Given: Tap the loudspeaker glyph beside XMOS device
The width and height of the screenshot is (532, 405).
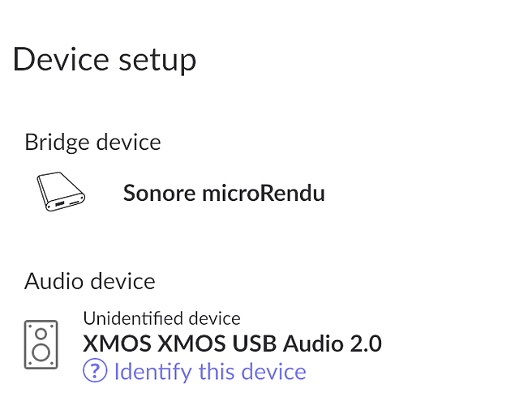Looking at the screenshot, I should coord(41,345).
